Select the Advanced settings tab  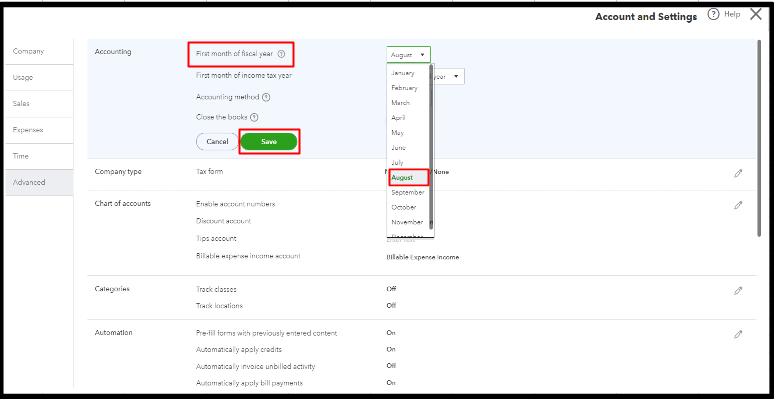pos(39,182)
